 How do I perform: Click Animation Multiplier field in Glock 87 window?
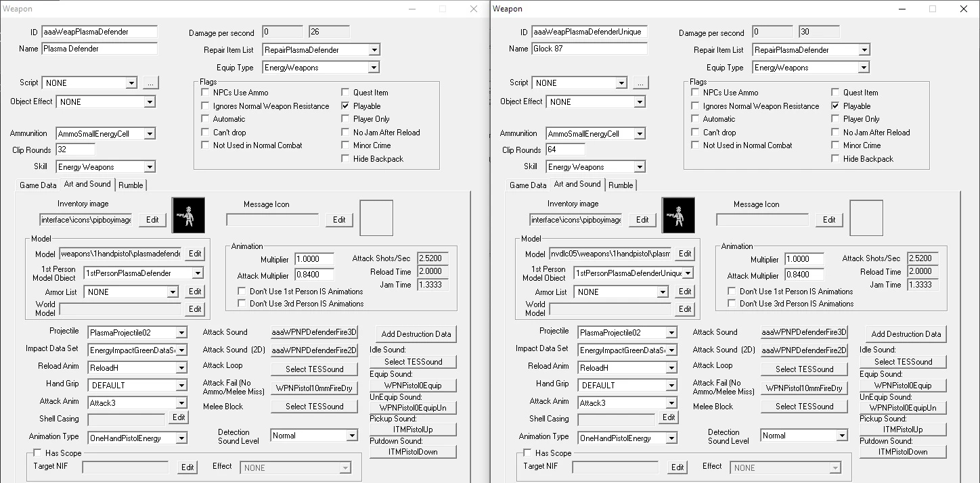pos(804,259)
